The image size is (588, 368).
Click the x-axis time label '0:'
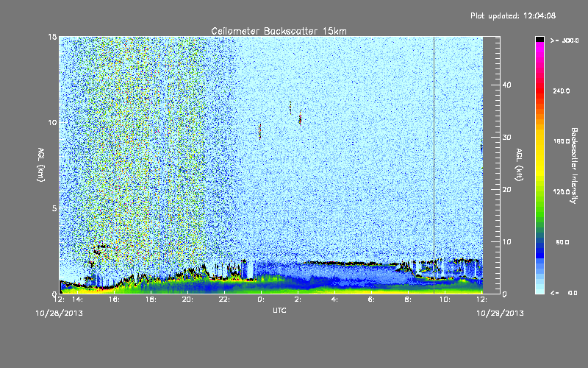click(261, 300)
